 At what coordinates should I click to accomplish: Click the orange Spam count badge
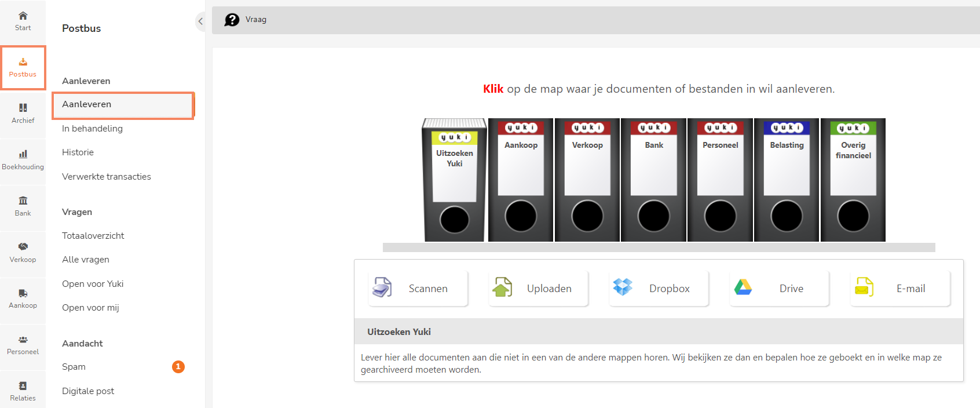[x=178, y=367]
